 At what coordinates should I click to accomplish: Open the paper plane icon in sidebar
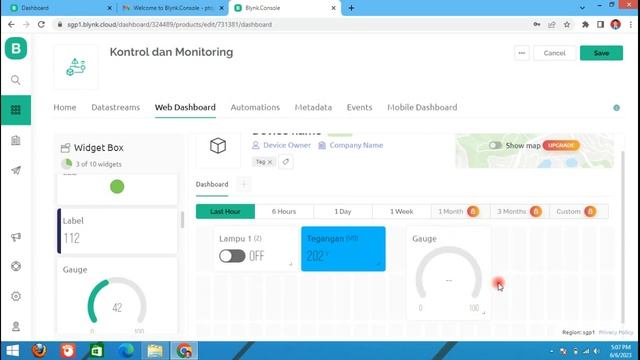coord(16,170)
